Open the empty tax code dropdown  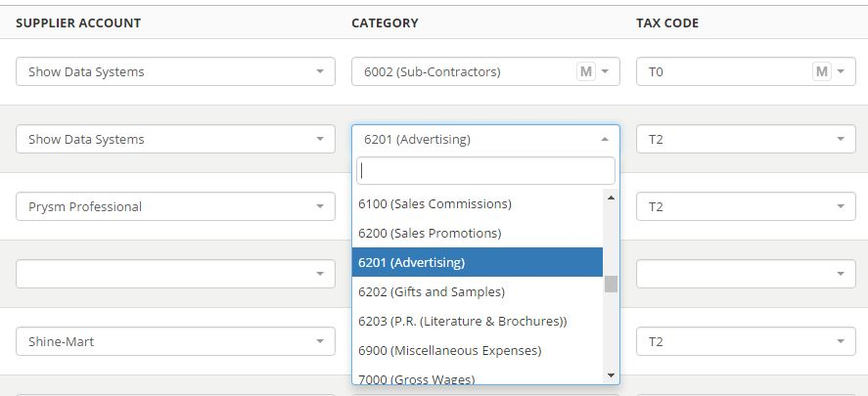(746, 274)
